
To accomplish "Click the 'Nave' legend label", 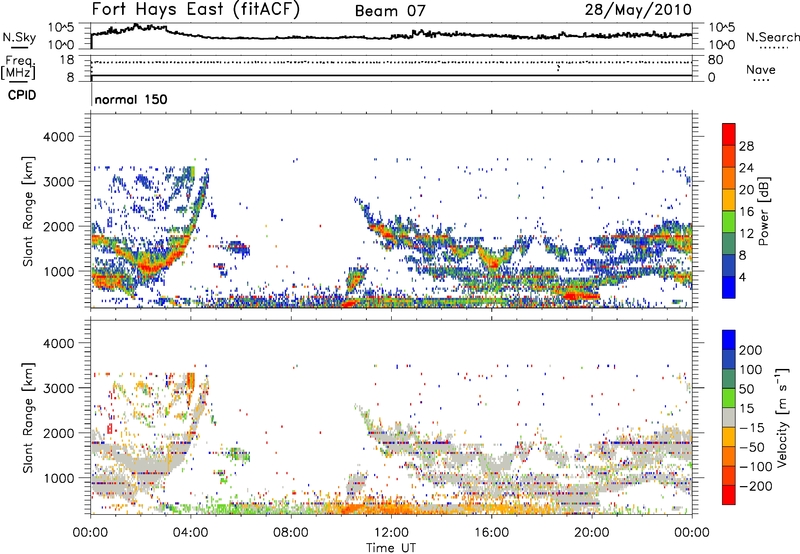I will click(760, 70).
